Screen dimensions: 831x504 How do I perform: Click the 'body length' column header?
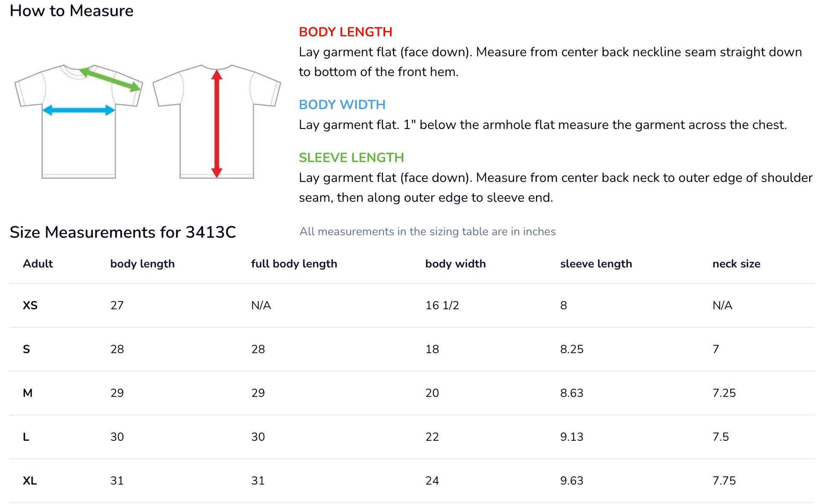pos(143,264)
